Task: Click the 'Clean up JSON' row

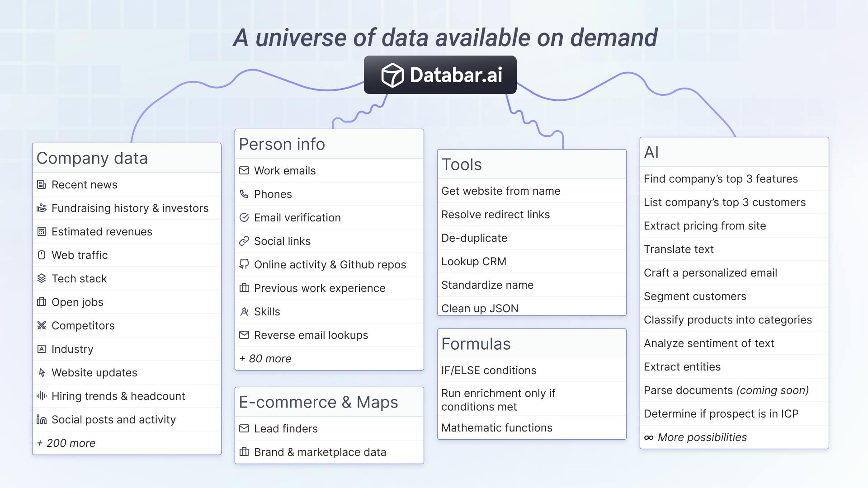Action: tap(532, 307)
